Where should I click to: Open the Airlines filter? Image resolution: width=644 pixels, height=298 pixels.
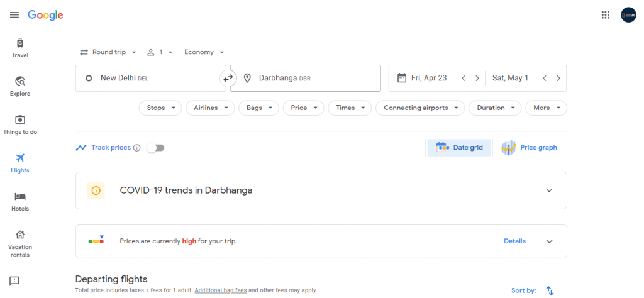click(210, 108)
